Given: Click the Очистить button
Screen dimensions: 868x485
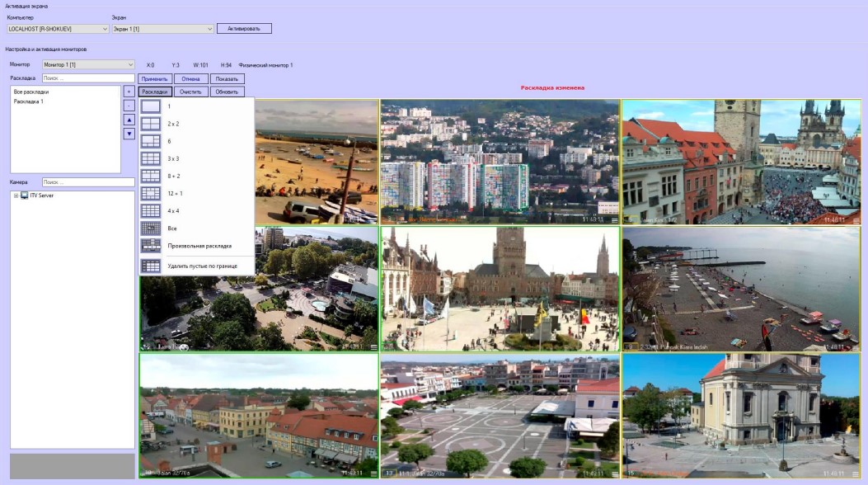Looking at the screenshot, I should (190, 92).
